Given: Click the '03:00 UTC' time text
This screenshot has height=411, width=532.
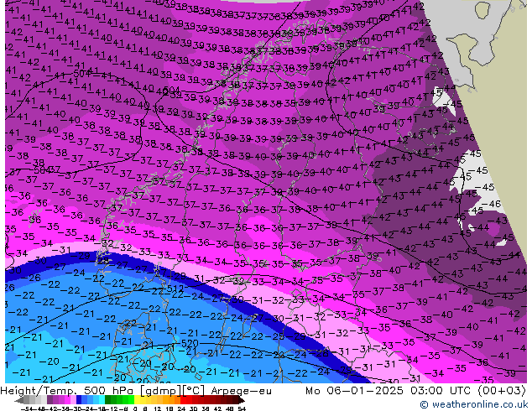Looking at the screenshot, I should pyautogui.click(x=442, y=391).
